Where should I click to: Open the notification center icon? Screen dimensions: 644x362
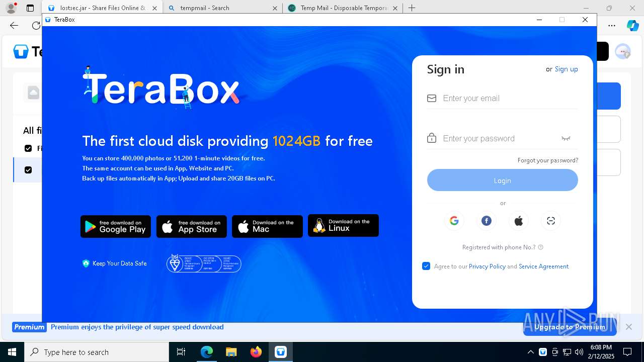[627, 352]
